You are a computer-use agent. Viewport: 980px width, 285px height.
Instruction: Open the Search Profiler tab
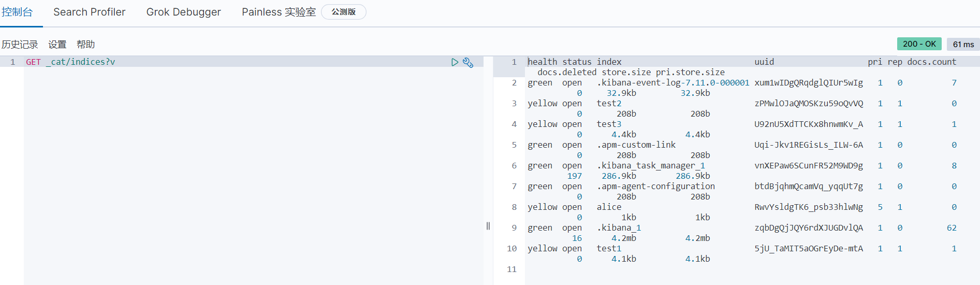pyautogui.click(x=89, y=12)
